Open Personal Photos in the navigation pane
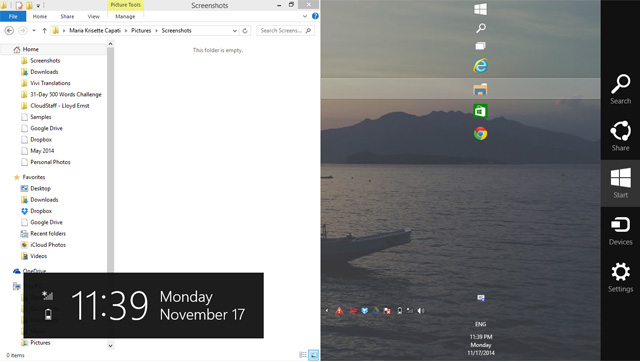 point(50,162)
